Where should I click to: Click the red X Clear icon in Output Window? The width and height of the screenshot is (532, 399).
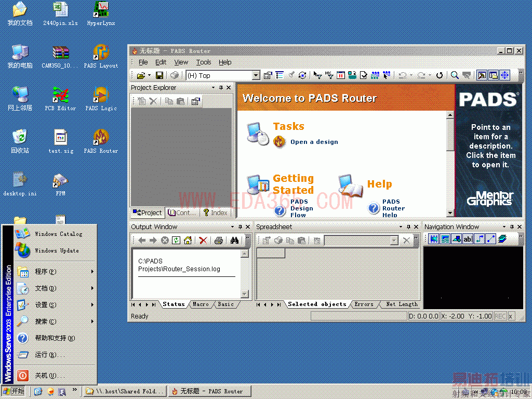coord(203,241)
